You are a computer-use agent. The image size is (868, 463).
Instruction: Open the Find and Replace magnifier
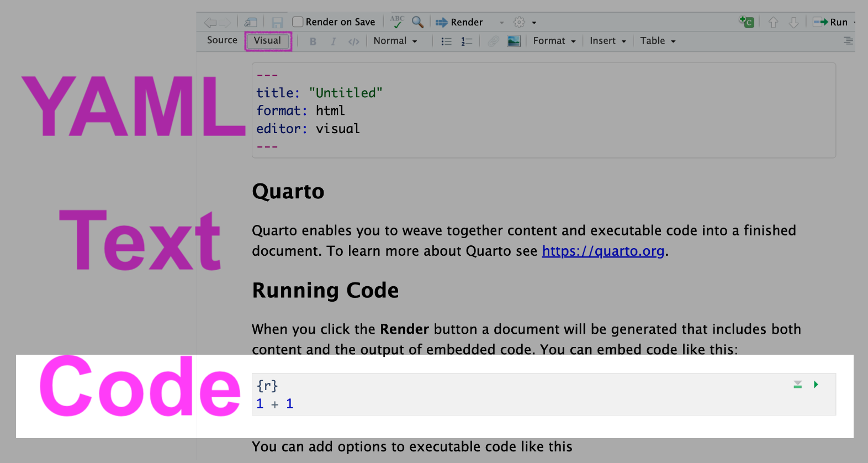[x=418, y=22]
